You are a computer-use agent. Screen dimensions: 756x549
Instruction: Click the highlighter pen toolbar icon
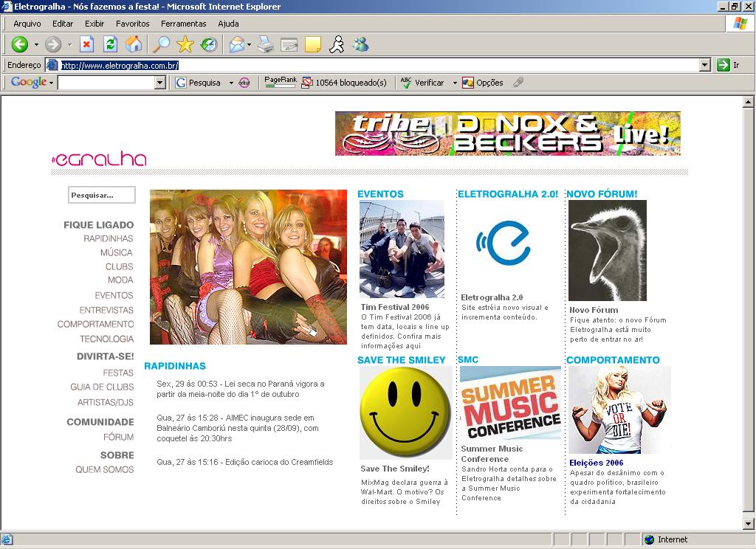(x=518, y=83)
